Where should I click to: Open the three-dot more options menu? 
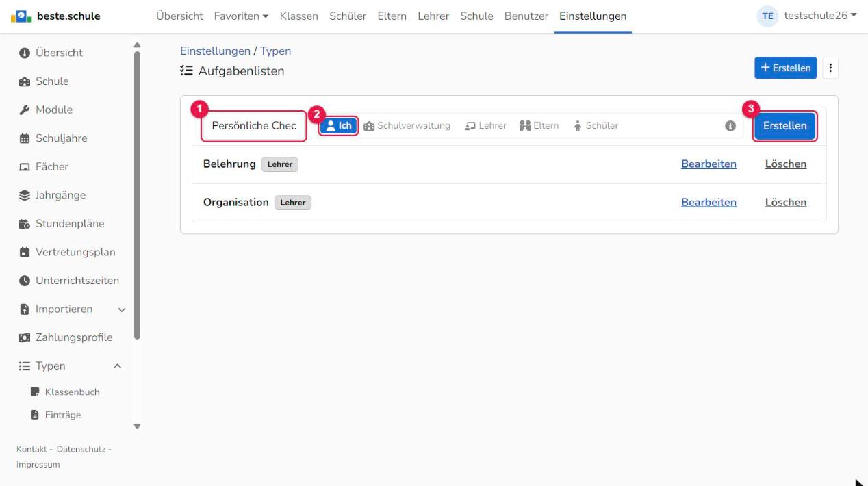pos(830,68)
